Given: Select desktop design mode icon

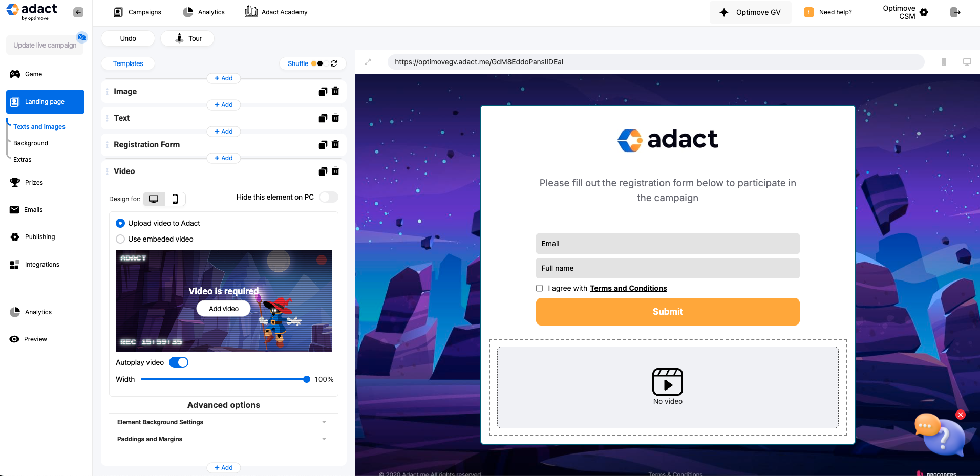Looking at the screenshot, I should click(154, 199).
